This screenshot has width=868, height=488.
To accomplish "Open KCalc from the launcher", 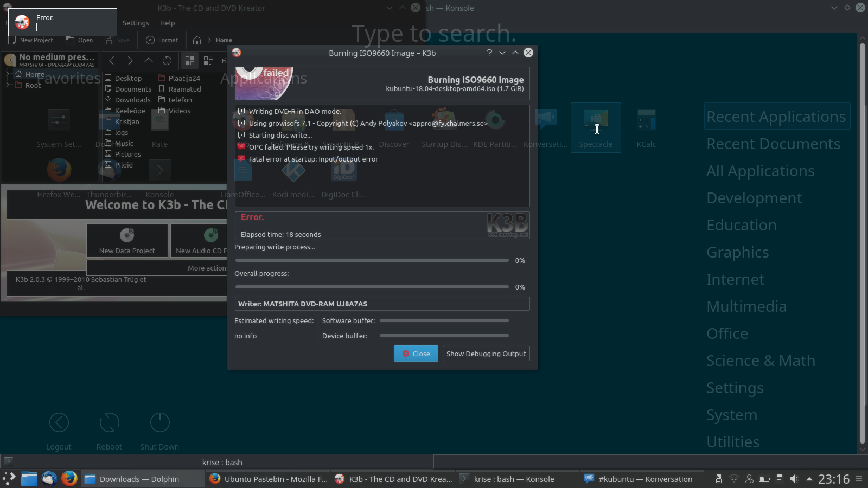I will coord(646,128).
